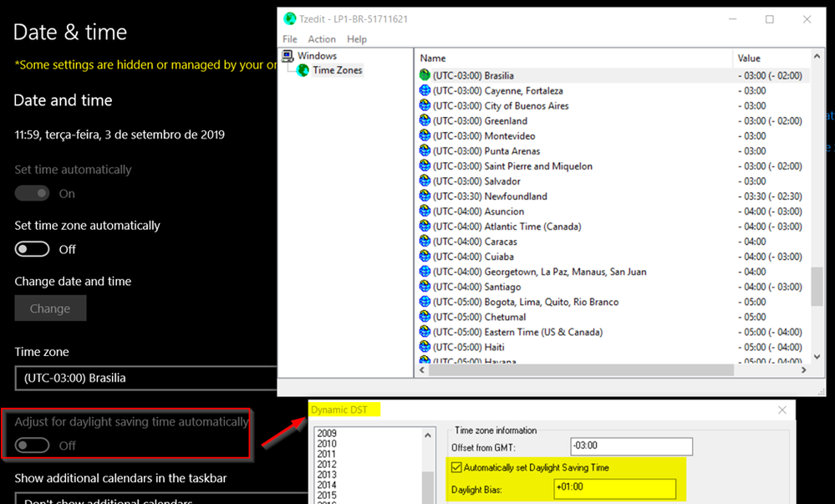Viewport: 835px width, 504px height.
Task: Select year 2014 in Dynamic DST list
Action: click(327, 485)
